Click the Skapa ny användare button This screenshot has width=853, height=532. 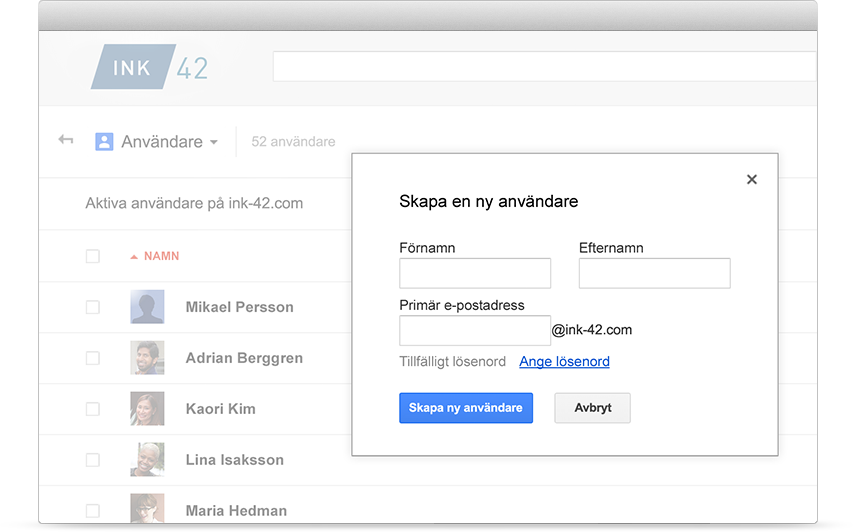[x=466, y=408]
